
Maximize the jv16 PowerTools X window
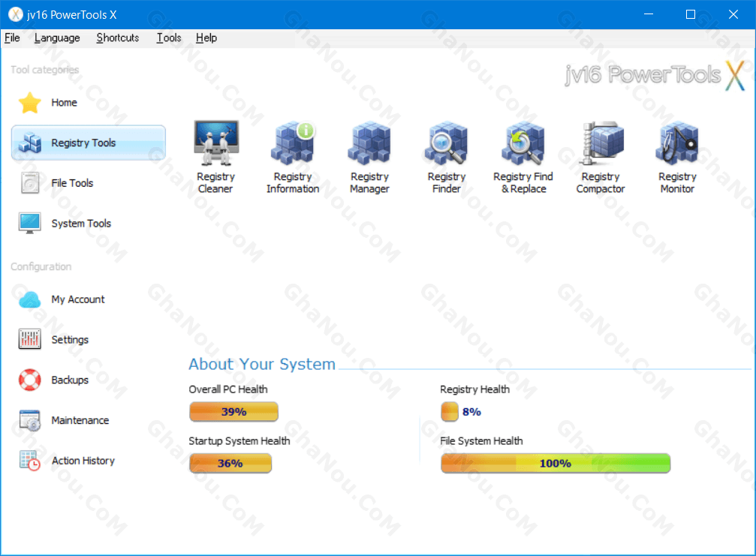pyautogui.click(x=691, y=14)
